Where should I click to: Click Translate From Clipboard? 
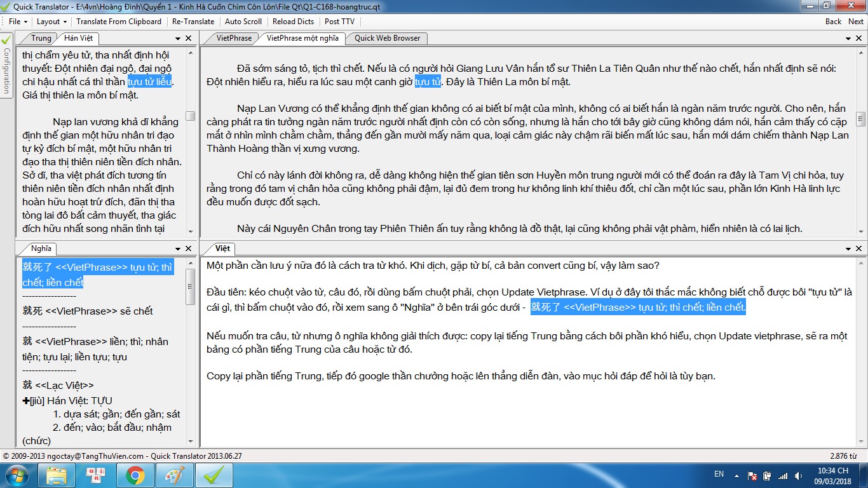coord(119,22)
